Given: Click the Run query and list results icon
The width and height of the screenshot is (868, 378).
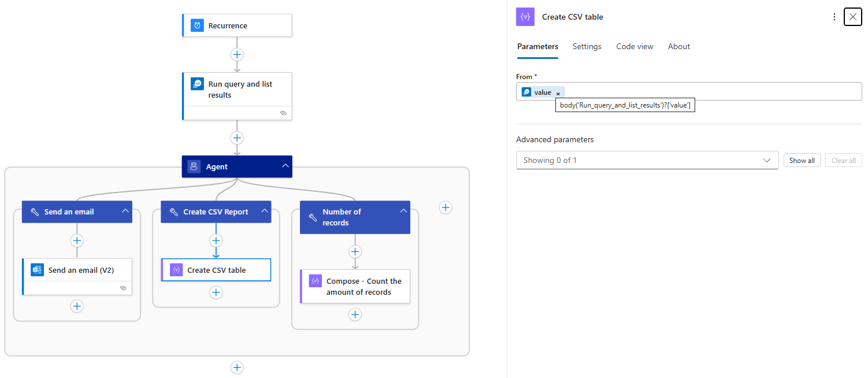Looking at the screenshot, I should [198, 84].
